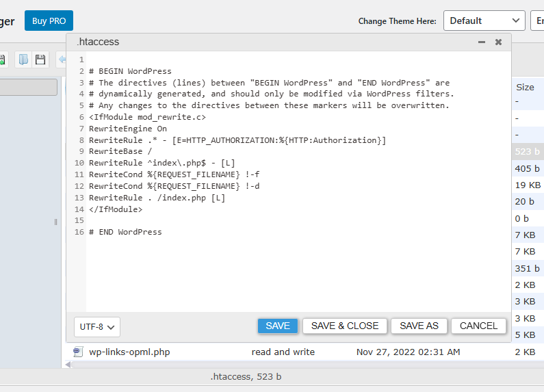Screen dimensions: 544x392
Task: Click the SAVE & CLOSE button
Action: (344, 326)
